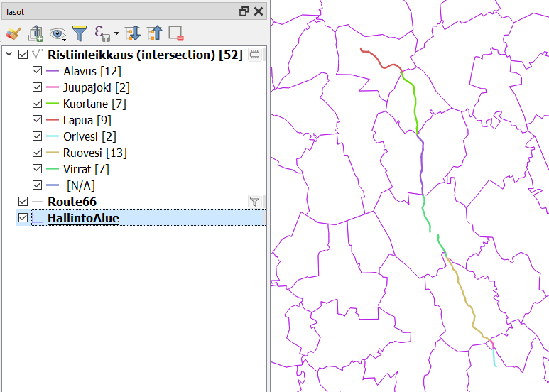The image size is (549, 392).
Task: Click the collapse all layers icon
Action: (x=154, y=33)
